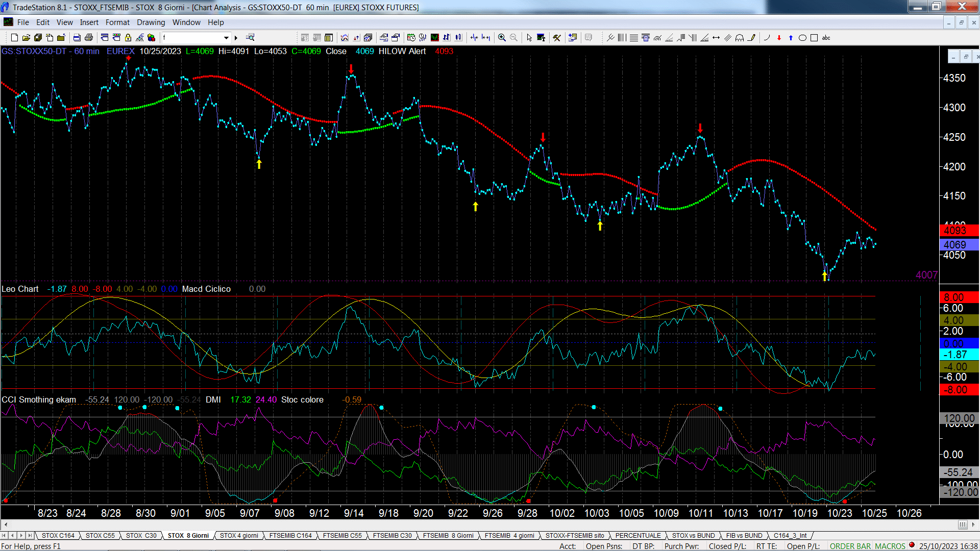Switch to the STOX C55 tab
980x551 pixels.
[x=100, y=535]
